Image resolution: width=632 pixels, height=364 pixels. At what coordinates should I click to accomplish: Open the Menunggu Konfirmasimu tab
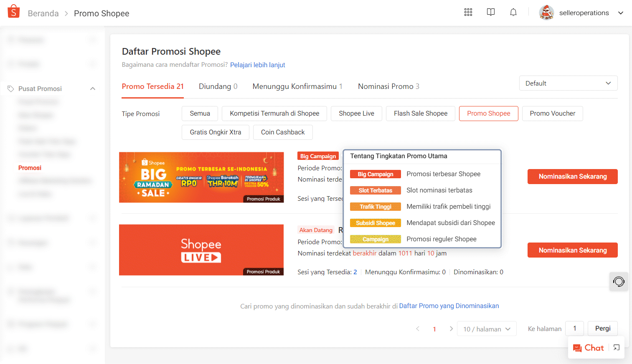click(x=297, y=86)
